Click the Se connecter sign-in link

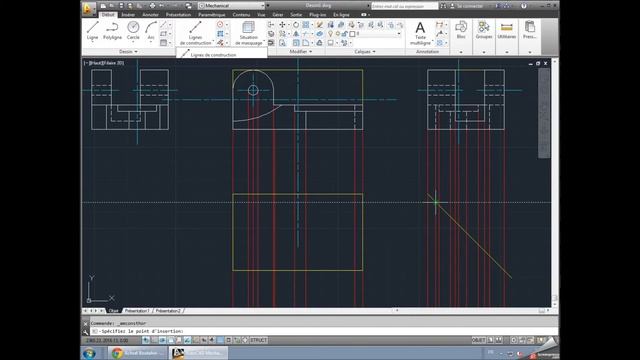469,6
